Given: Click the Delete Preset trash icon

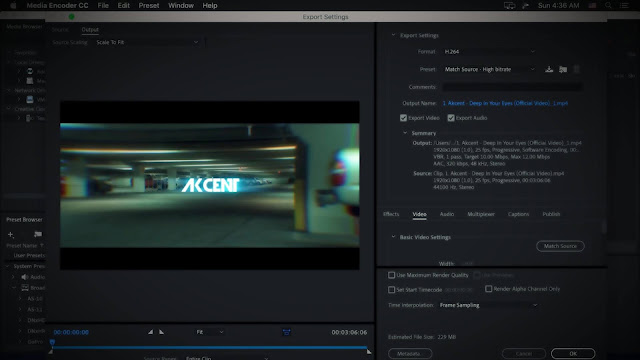Looking at the screenshot, I should pos(576,69).
